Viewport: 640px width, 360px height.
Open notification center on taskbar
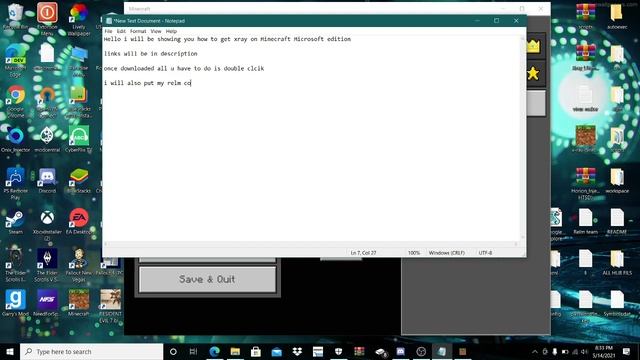pyautogui.click(x=627, y=351)
